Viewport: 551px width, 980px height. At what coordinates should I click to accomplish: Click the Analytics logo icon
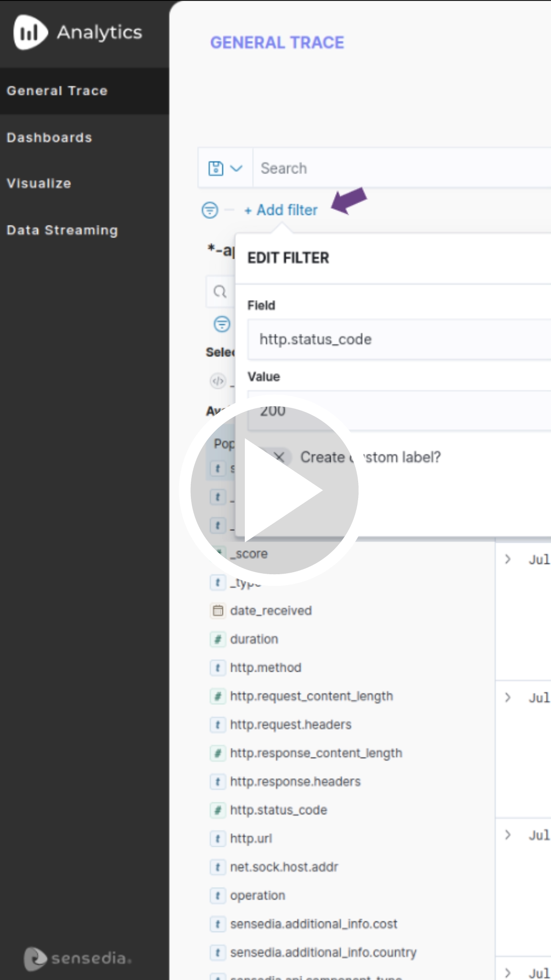pyautogui.click(x=30, y=32)
